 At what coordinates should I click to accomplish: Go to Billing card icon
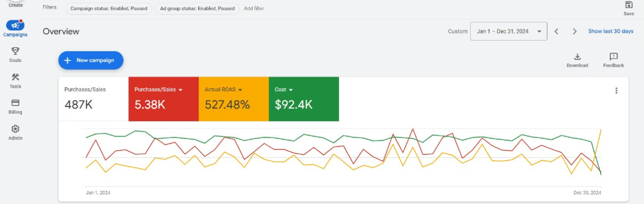pos(15,103)
